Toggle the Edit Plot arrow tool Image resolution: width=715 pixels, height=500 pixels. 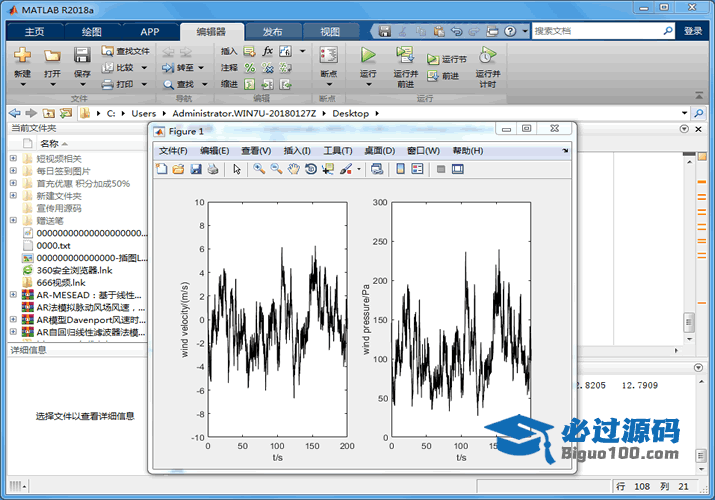click(237, 169)
